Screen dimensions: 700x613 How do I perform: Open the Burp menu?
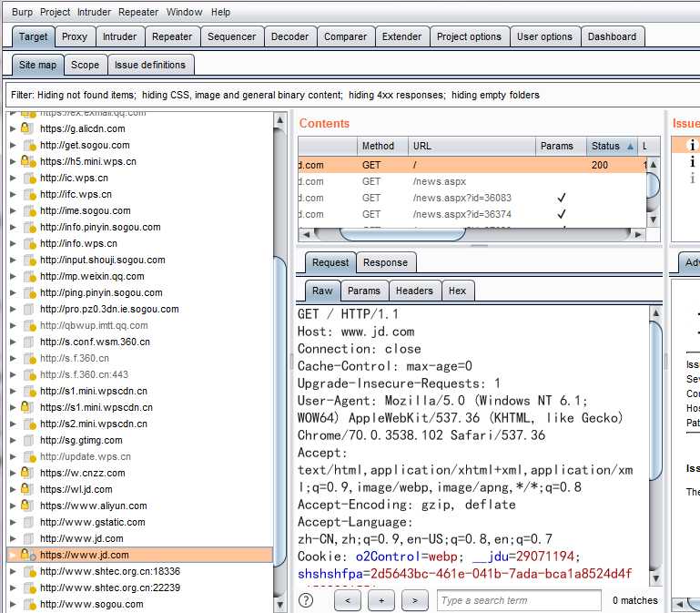pos(22,12)
